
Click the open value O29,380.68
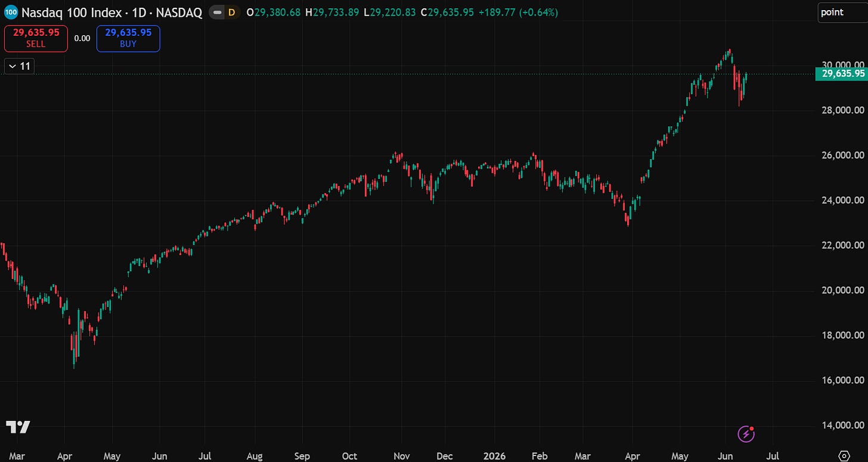(273, 12)
